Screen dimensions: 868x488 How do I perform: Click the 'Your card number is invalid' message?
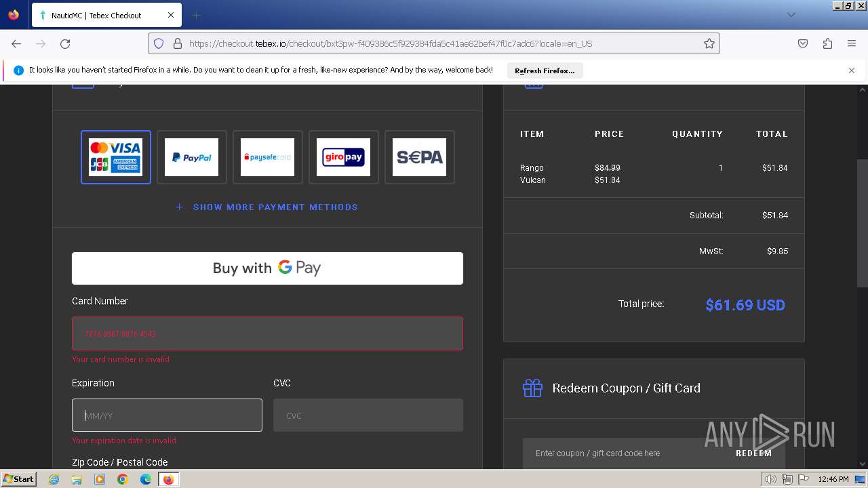[x=121, y=359]
